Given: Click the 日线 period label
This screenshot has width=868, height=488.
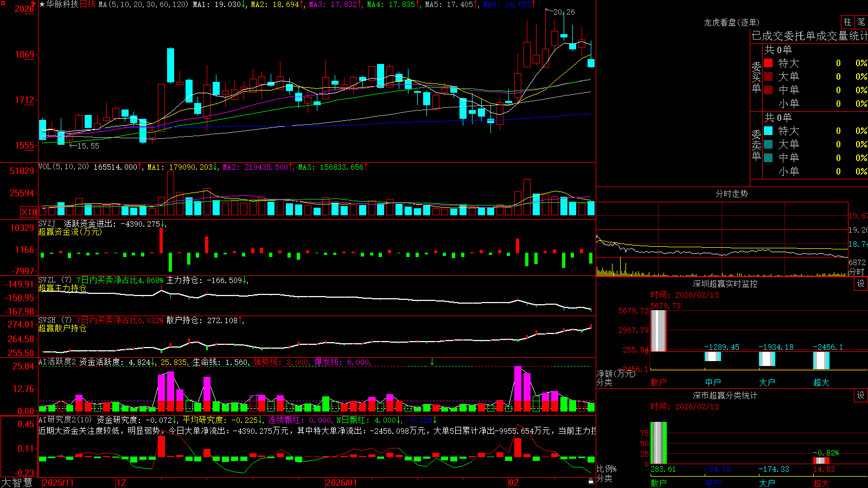Looking at the screenshot, I should coord(87,4).
